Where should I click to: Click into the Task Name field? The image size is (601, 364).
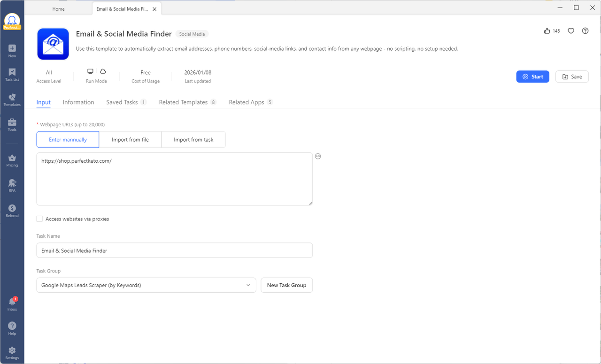click(174, 250)
